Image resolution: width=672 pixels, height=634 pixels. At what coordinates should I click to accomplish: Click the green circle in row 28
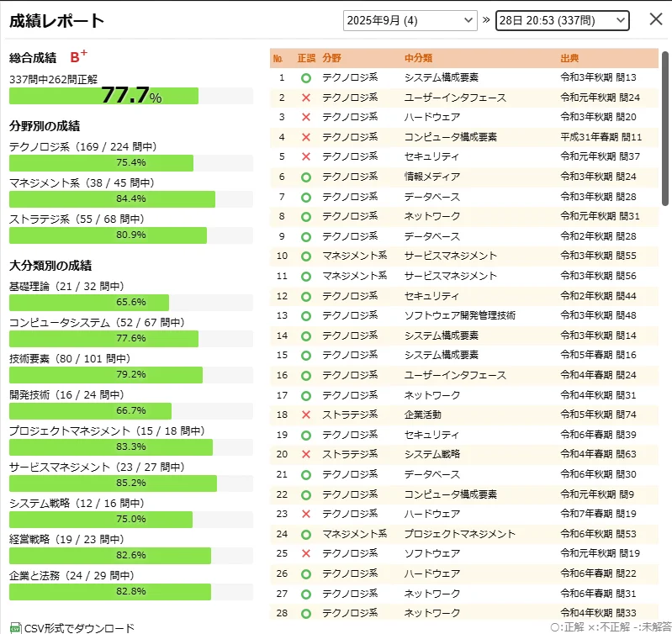[306, 614]
